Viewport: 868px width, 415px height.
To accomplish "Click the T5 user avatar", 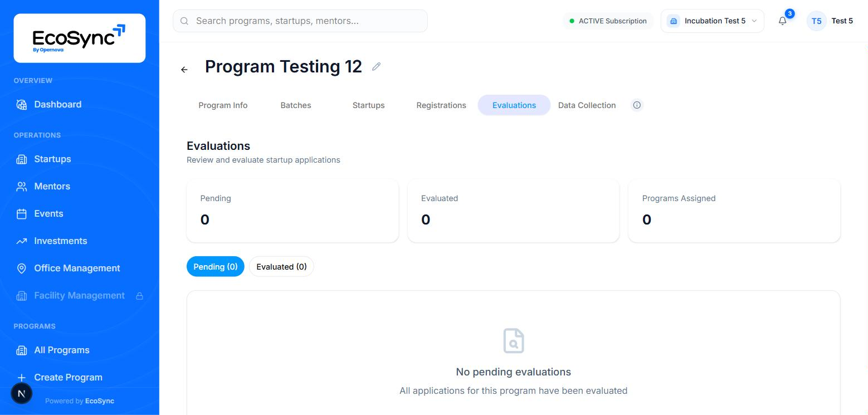I will tap(816, 21).
